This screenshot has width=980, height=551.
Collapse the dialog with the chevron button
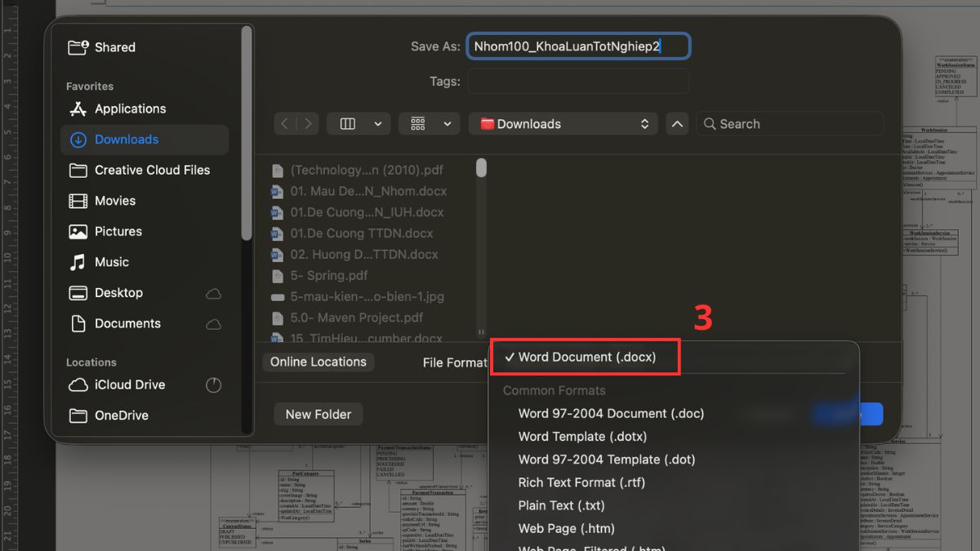[677, 124]
